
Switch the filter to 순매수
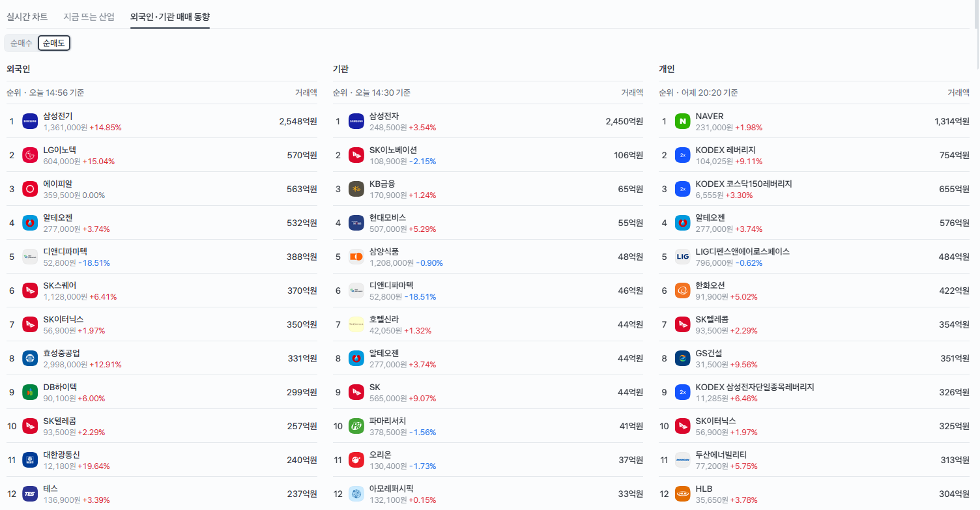tap(21, 43)
